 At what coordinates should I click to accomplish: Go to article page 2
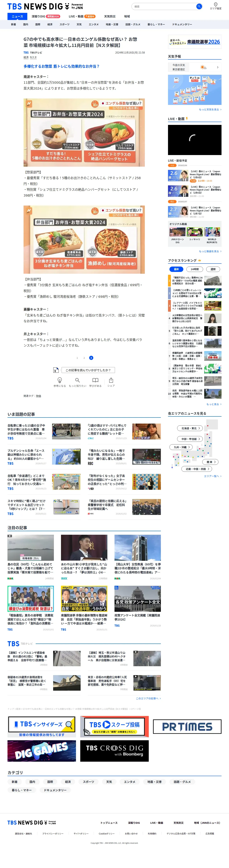click(x=84, y=358)
